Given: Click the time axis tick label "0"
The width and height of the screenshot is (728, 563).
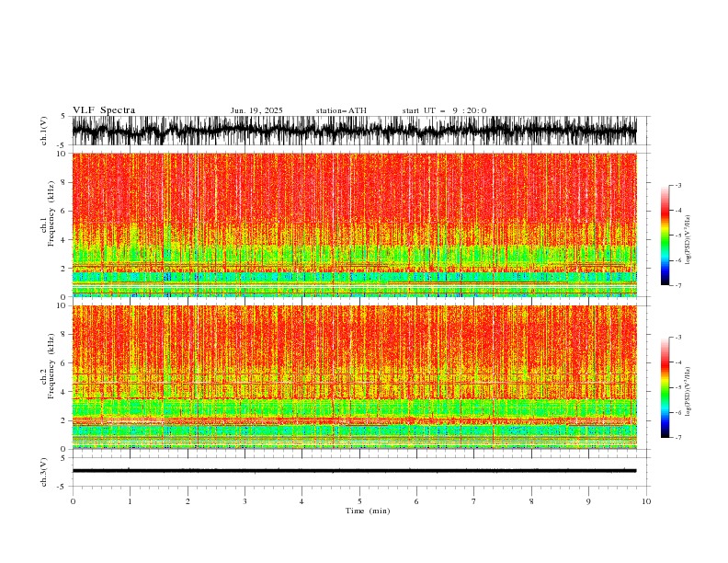Looking at the screenshot, I should (73, 501).
